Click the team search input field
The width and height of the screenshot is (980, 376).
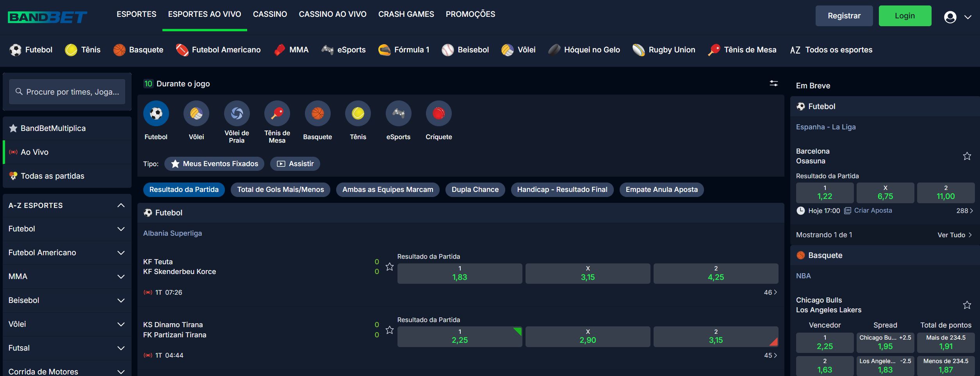67,92
